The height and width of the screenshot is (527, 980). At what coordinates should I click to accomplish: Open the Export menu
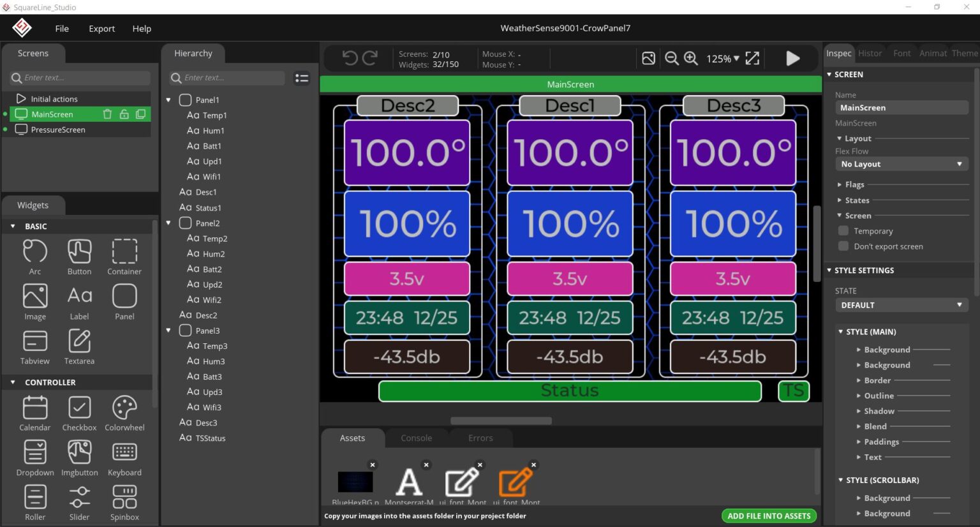[101, 28]
